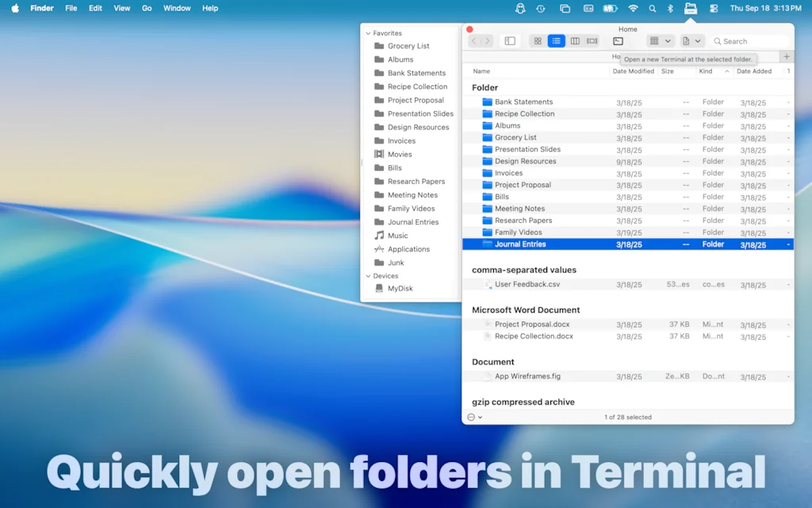812x508 pixels.
Task: Open the Go menu in Finder
Action: coord(147,9)
